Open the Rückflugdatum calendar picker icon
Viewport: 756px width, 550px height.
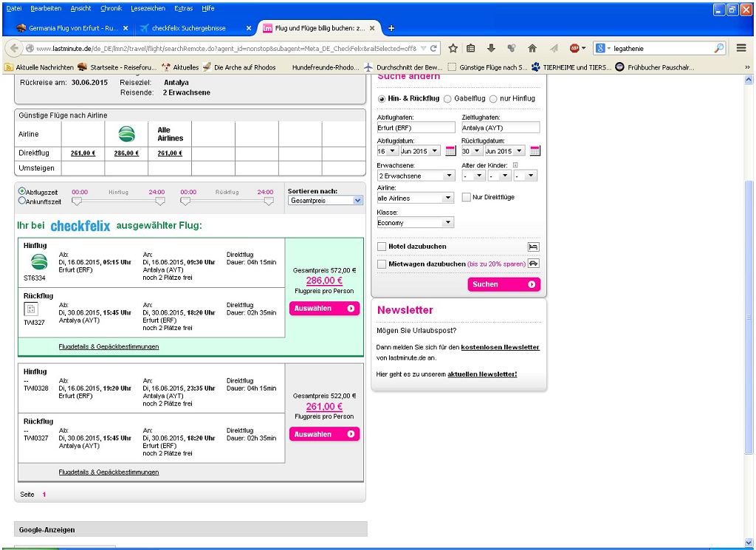pyautogui.click(x=535, y=151)
